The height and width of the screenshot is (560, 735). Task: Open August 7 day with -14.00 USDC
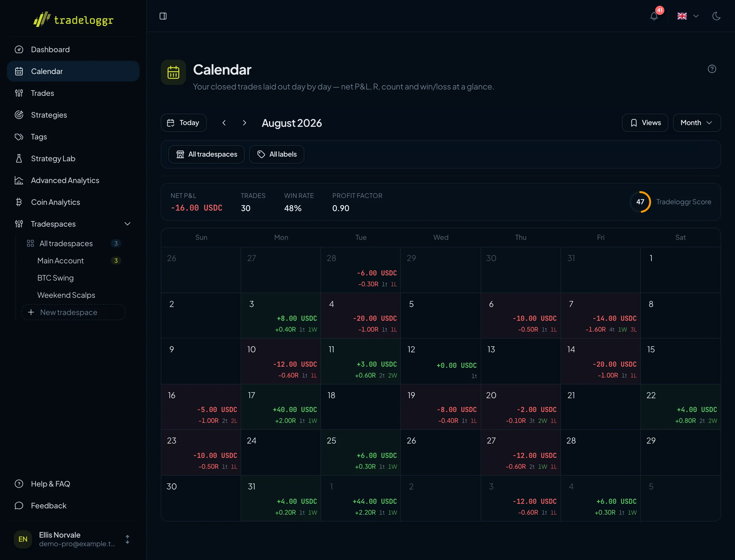[601, 316]
